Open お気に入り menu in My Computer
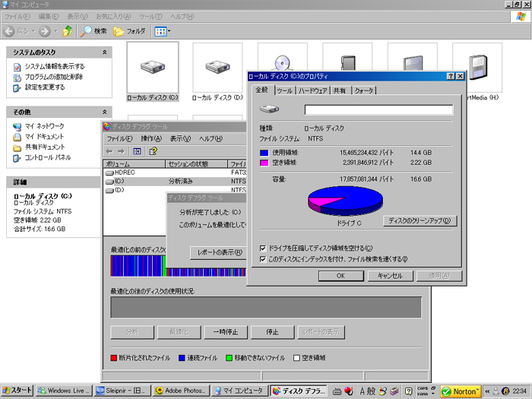The image size is (532, 399). (113, 16)
